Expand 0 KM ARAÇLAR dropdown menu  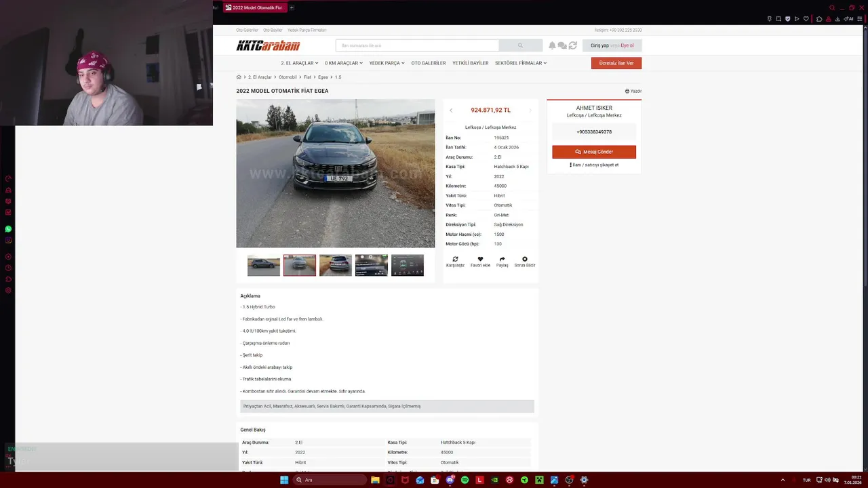[x=344, y=63]
